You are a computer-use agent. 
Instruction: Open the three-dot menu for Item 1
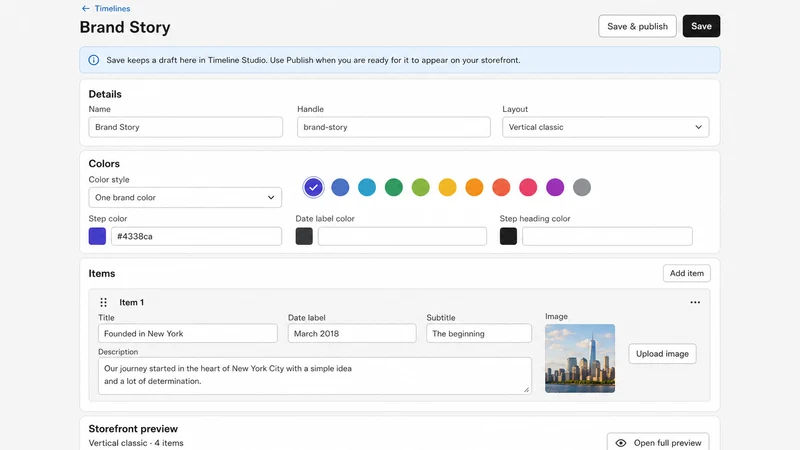coord(695,303)
